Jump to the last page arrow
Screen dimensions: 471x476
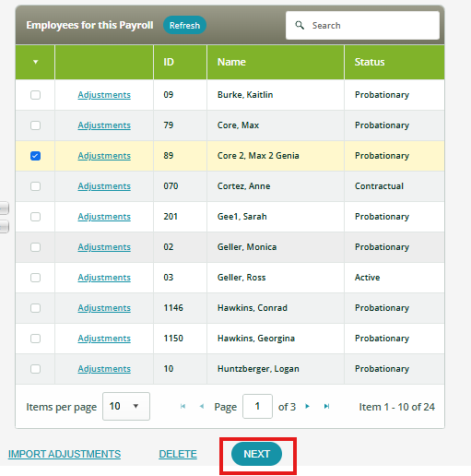click(326, 407)
